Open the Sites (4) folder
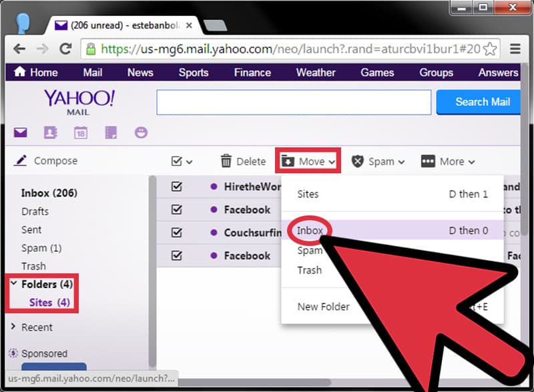The image size is (534, 392). [49, 303]
